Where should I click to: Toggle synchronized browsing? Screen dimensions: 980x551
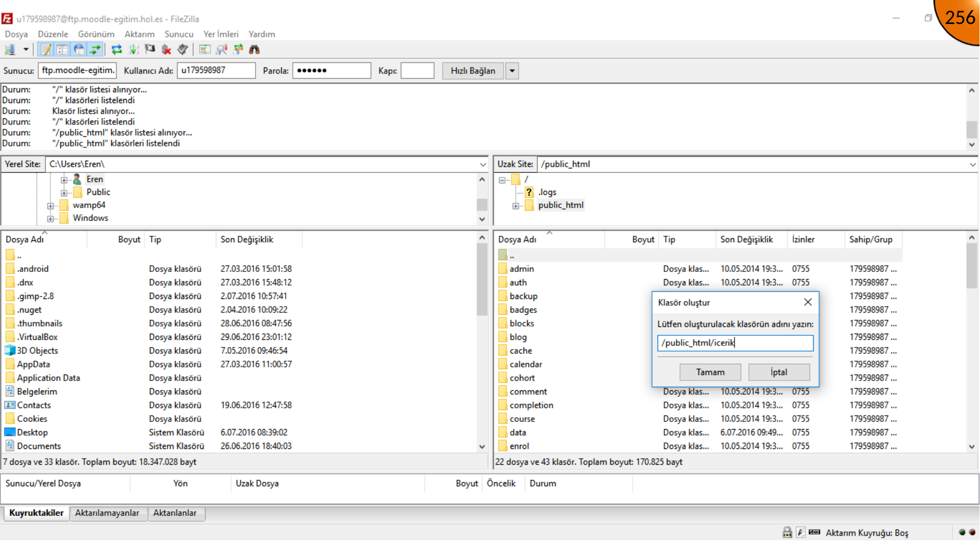pos(238,49)
